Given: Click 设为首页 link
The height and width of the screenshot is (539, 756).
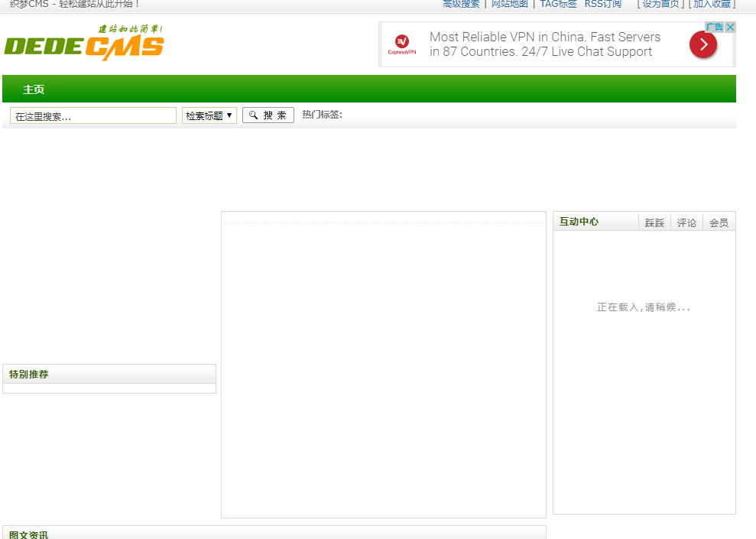Looking at the screenshot, I should click(660, 5).
